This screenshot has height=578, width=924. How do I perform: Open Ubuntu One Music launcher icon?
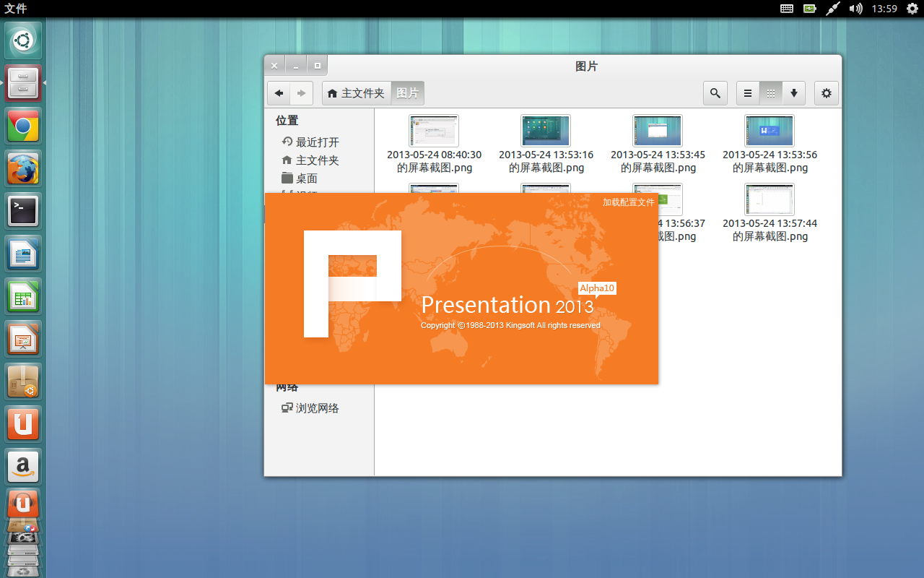[x=23, y=504]
